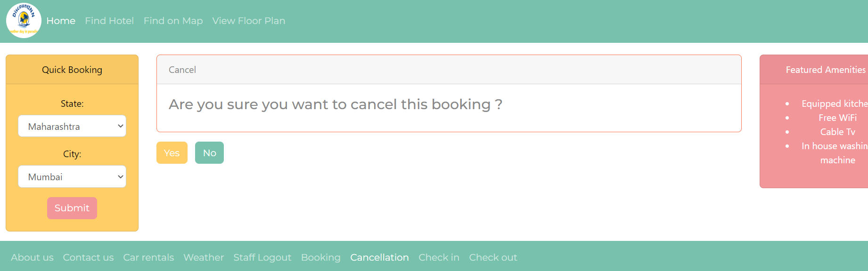Click Staff Logout in footer
Viewport: 868px width, 271px height.
pyautogui.click(x=262, y=257)
